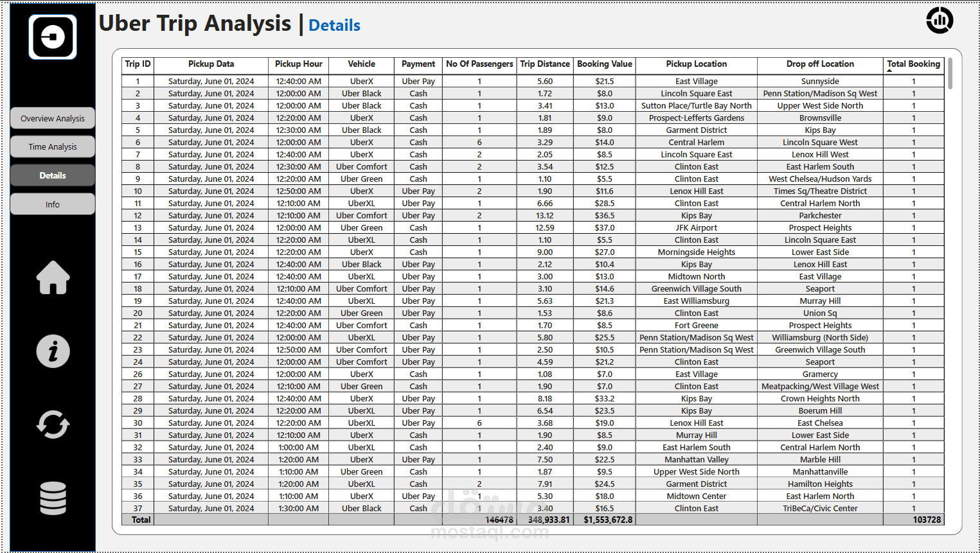Select "Times Sq/Theatre District" cell
The height and width of the screenshot is (553, 980).
[820, 191]
